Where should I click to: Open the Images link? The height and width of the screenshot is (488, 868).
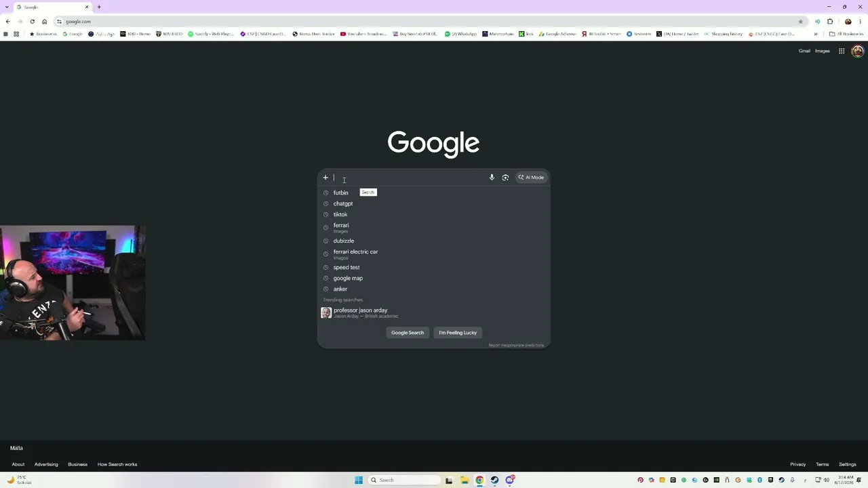coord(823,51)
